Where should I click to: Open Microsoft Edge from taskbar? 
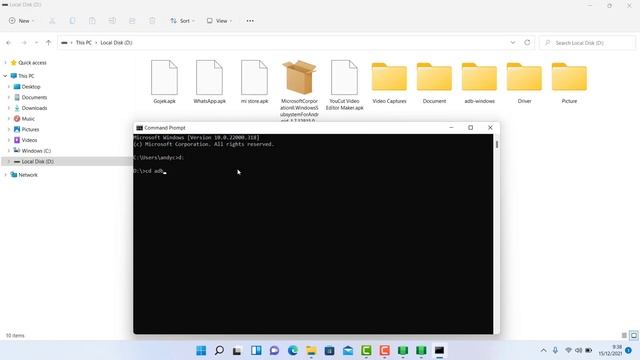pos(293,351)
